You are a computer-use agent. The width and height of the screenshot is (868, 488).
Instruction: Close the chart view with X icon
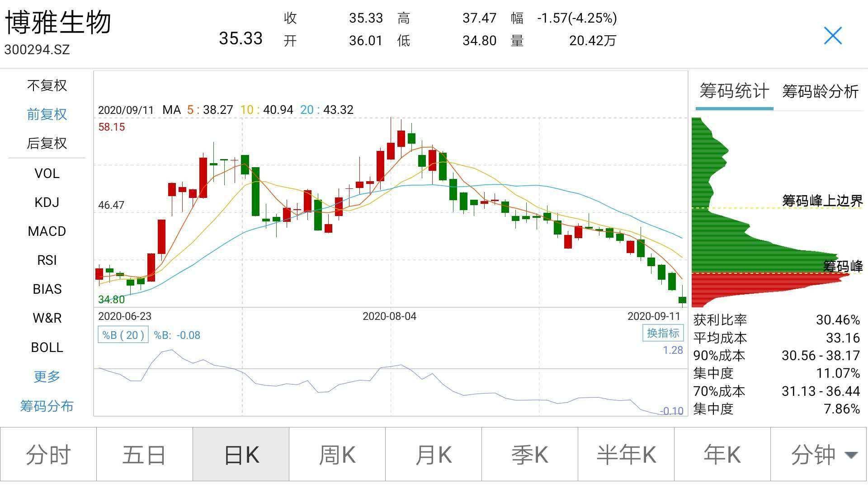click(833, 36)
